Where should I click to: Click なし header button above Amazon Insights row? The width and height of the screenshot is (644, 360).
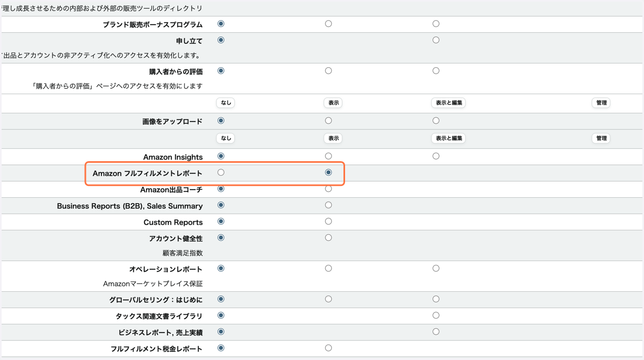[x=226, y=138]
